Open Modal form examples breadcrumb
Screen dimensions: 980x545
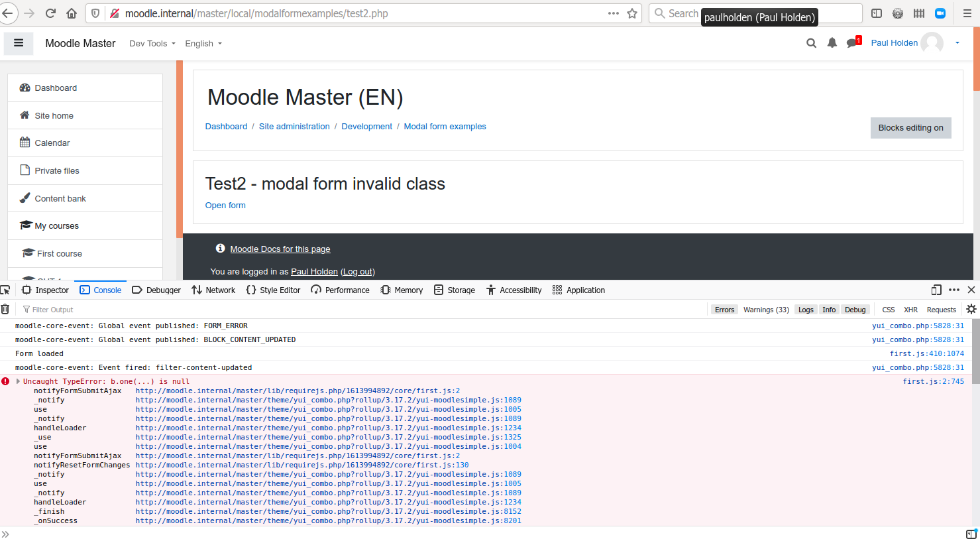click(x=445, y=127)
